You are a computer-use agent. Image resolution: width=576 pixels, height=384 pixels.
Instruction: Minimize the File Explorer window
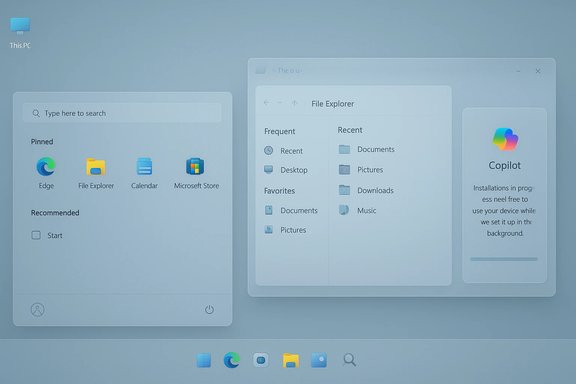click(518, 71)
